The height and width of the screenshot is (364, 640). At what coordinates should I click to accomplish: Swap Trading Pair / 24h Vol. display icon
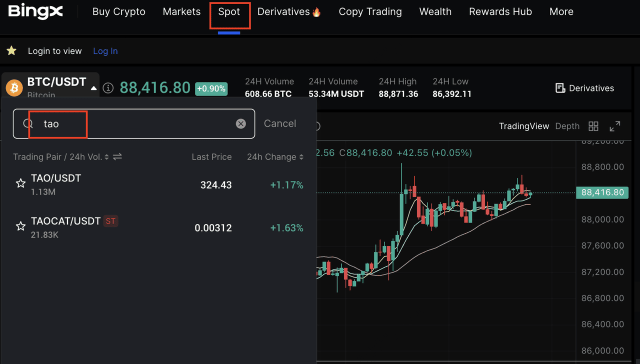(117, 157)
